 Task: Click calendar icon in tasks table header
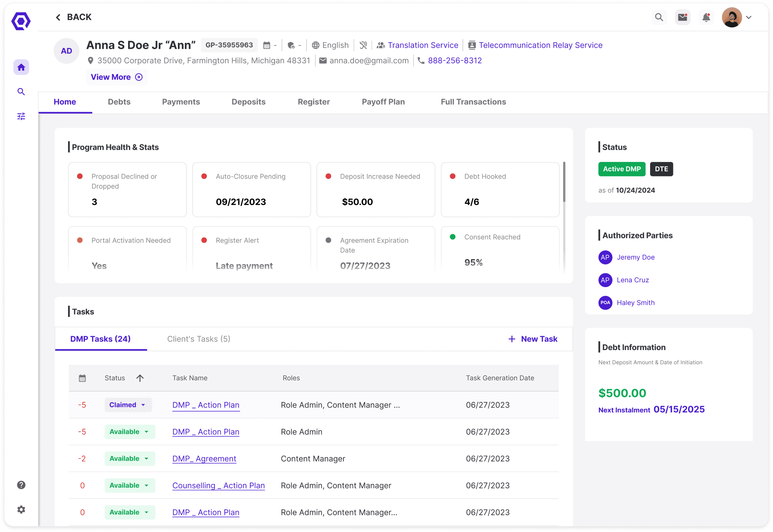coord(82,378)
